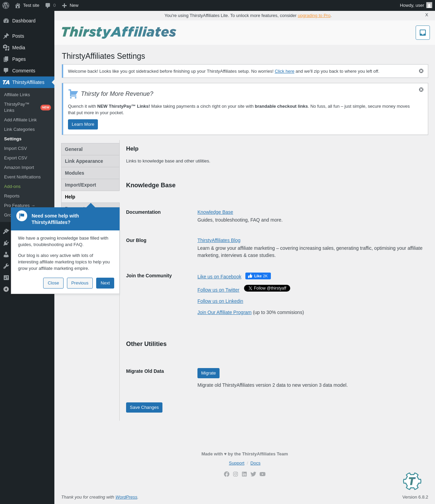Switch to the Import/Export tab
Screen dimensions: 435x504
pos(90,185)
